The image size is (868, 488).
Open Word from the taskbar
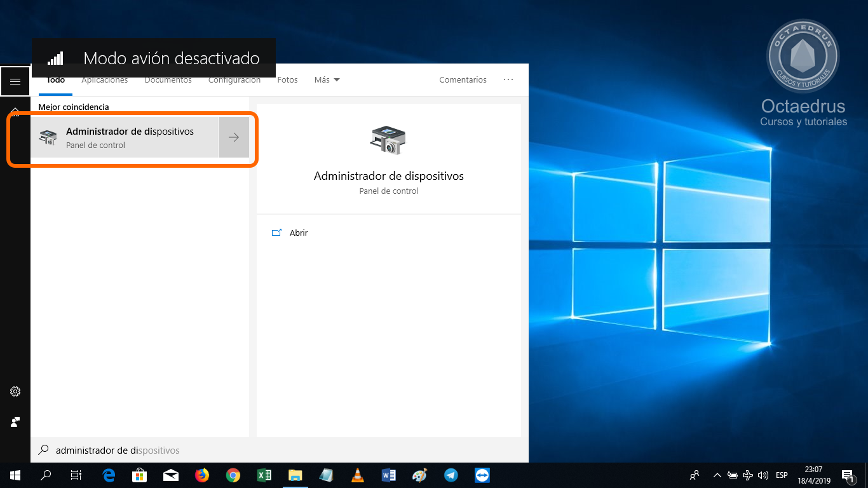coord(389,475)
